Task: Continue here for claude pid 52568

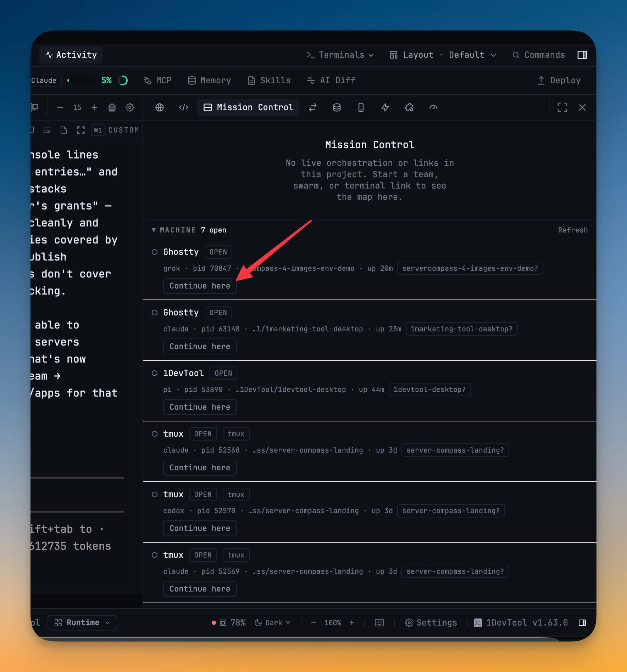Action: (x=200, y=468)
